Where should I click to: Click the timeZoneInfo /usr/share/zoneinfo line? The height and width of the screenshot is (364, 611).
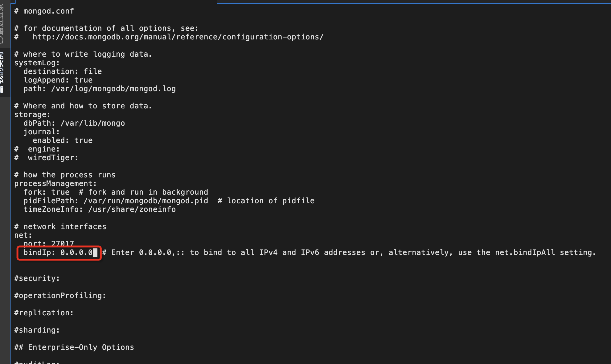coord(100,209)
